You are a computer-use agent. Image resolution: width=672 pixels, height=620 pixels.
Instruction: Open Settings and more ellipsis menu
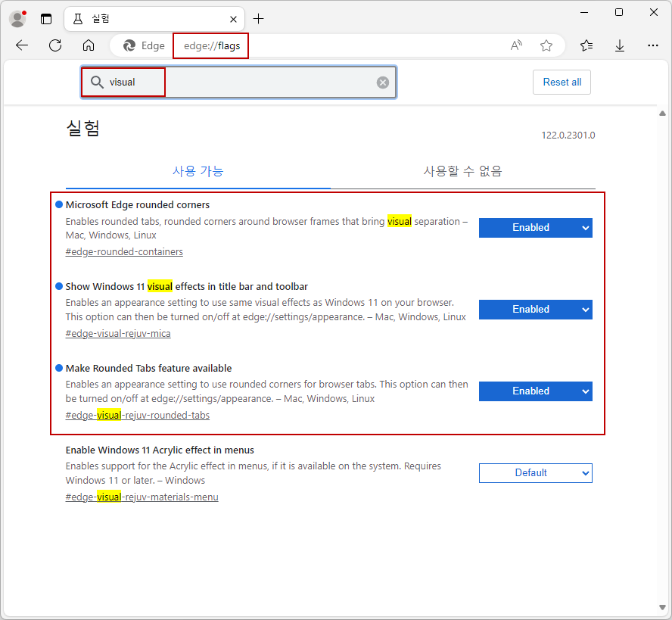[x=653, y=45]
